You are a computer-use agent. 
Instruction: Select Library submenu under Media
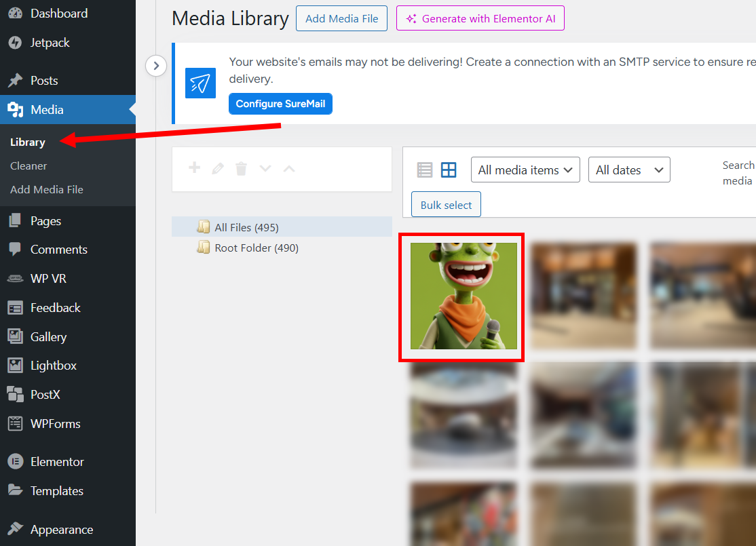coord(27,142)
